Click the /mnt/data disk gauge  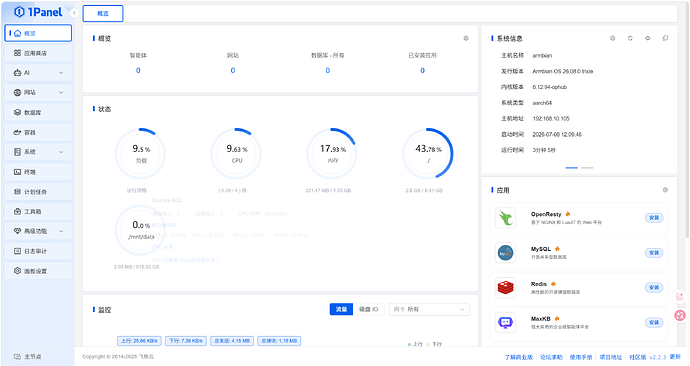[141, 230]
